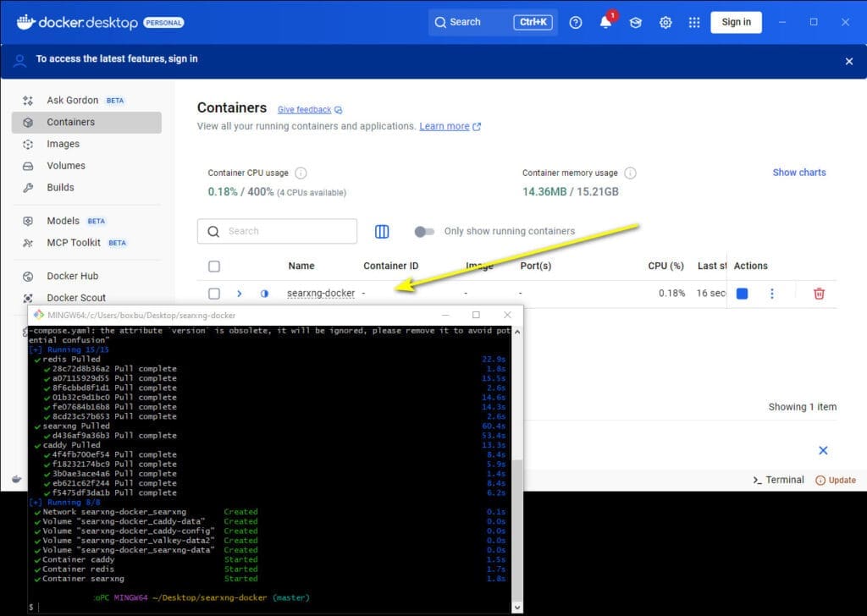Click the terminal scrollbar up arrow
The width and height of the screenshot is (867, 616).
[517, 332]
